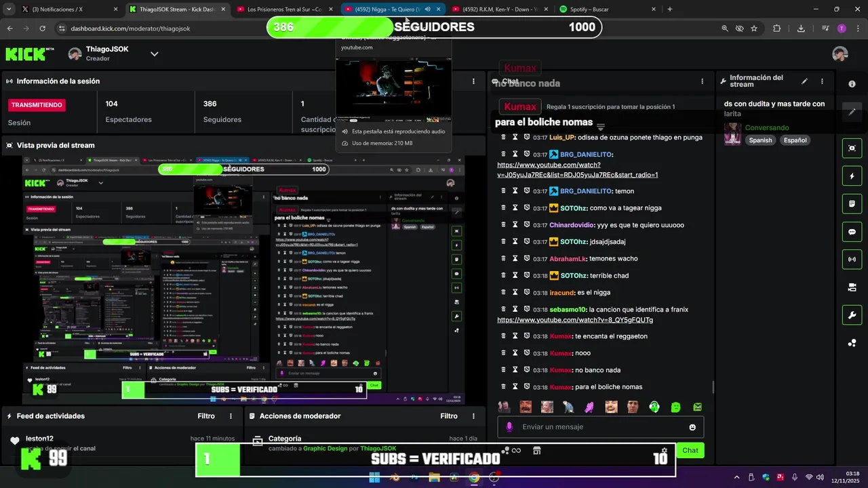868x488 pixels.
Task: Insert the purple hand emote
Action: 589,407
